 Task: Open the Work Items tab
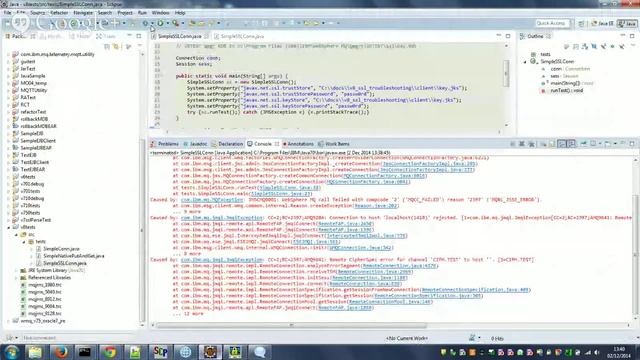pos(334,144)
